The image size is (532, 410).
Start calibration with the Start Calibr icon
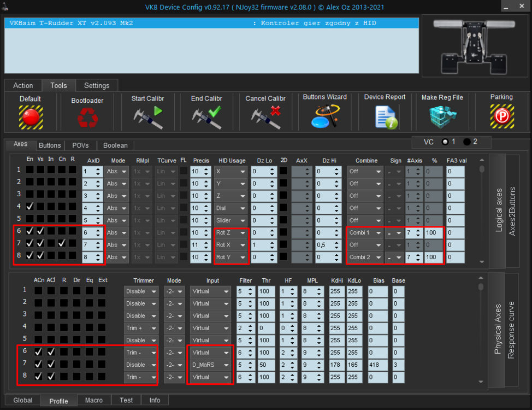coord(147,117)
